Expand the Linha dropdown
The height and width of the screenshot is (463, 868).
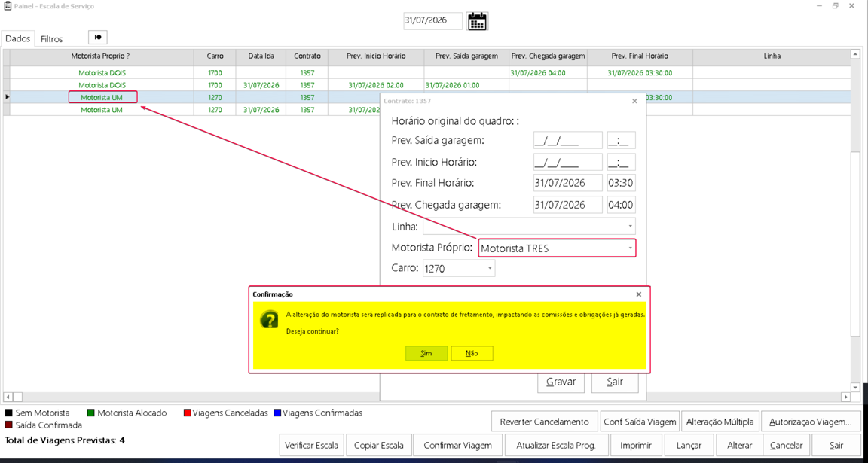(631, 227)
